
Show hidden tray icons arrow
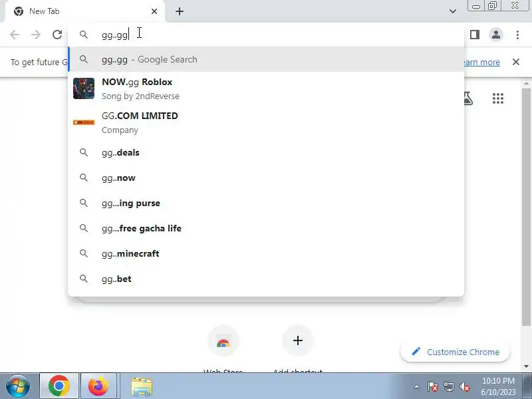pyautogui.click(x=416, y=386)
